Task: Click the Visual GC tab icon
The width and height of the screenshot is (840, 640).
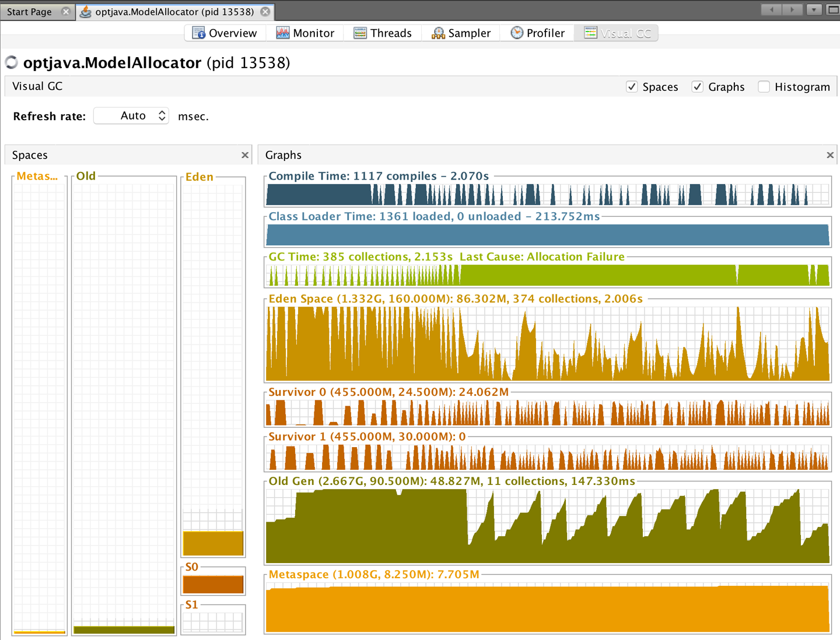Action: tap(590, 33)
